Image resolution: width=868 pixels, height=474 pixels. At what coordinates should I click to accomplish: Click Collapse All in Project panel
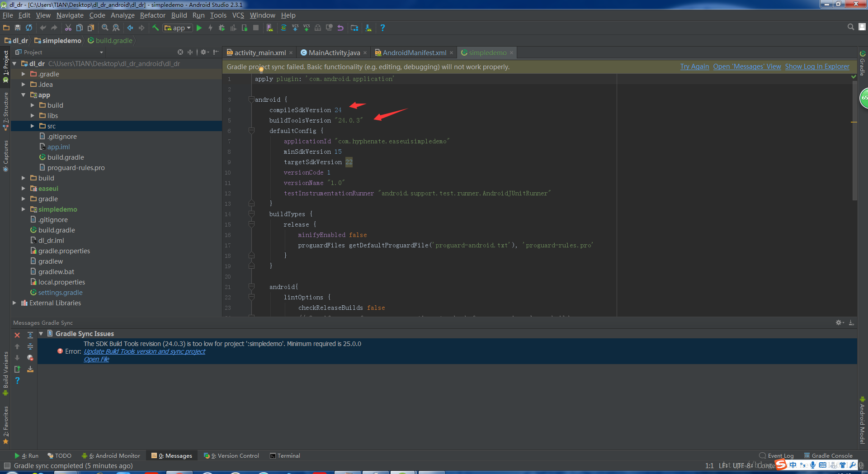pyautogui.click(x=190, y=52)
